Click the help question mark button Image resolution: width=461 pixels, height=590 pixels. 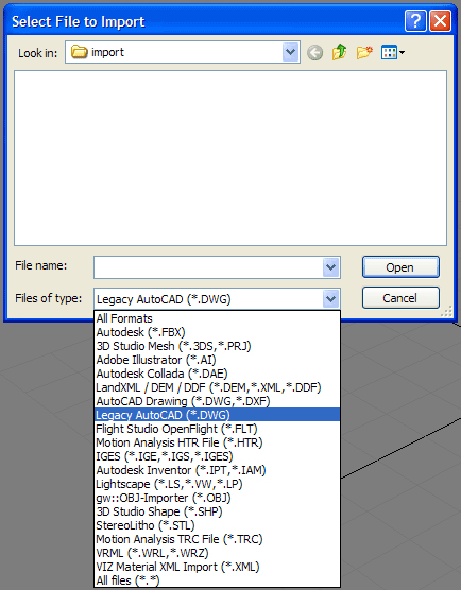[415, 21]
